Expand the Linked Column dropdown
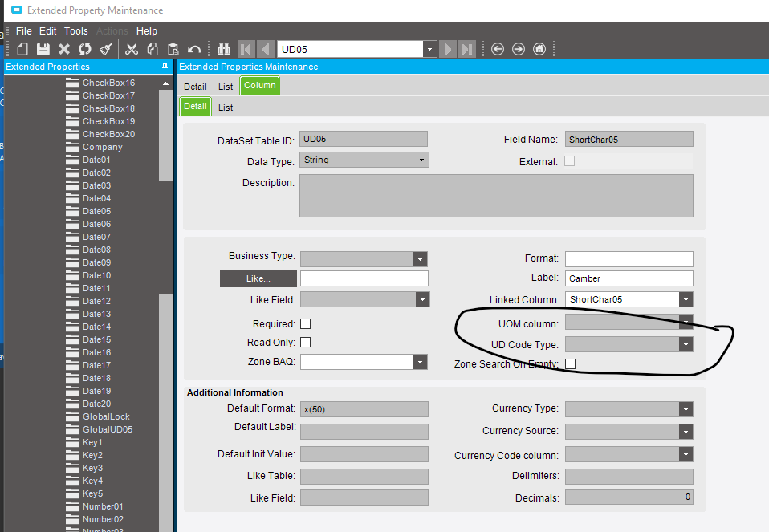The height and width of the screenshot is (532, 769). (686, 299)
